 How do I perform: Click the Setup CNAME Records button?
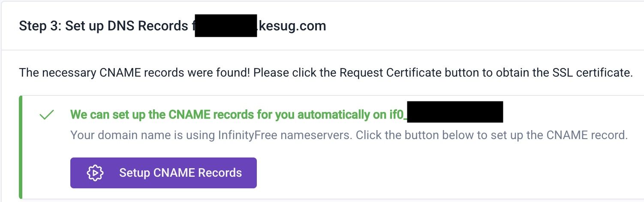click(163, 173)
